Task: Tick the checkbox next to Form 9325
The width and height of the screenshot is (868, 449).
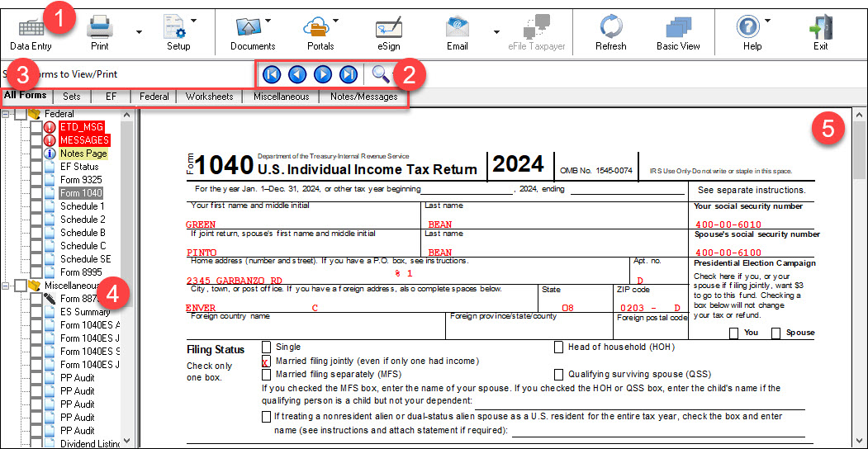Action: [x=36, y=180]
